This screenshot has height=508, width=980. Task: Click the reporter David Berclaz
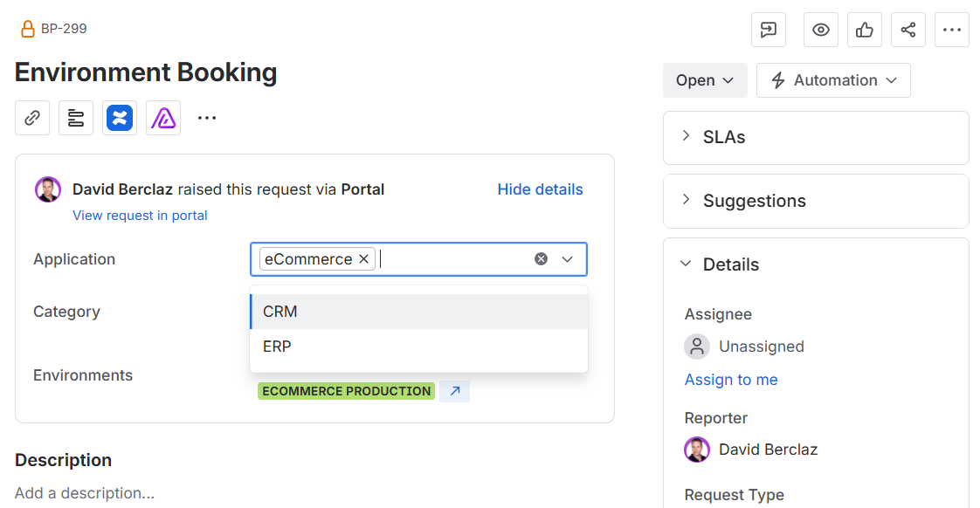(x=751, y=450)
